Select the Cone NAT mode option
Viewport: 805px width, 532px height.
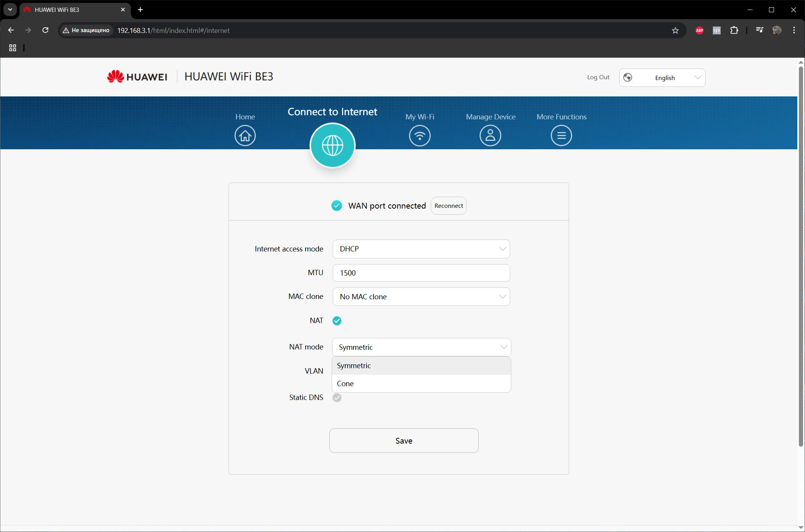tap(421, 383)
